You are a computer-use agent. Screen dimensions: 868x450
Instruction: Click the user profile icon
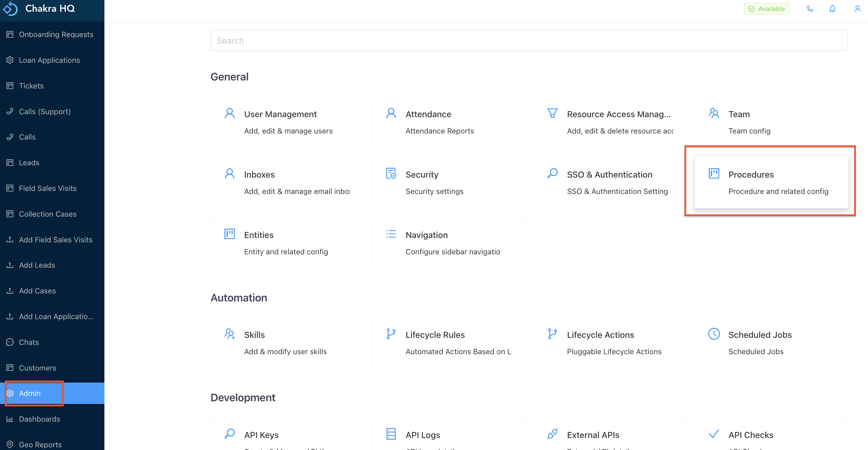pos(857,9)
